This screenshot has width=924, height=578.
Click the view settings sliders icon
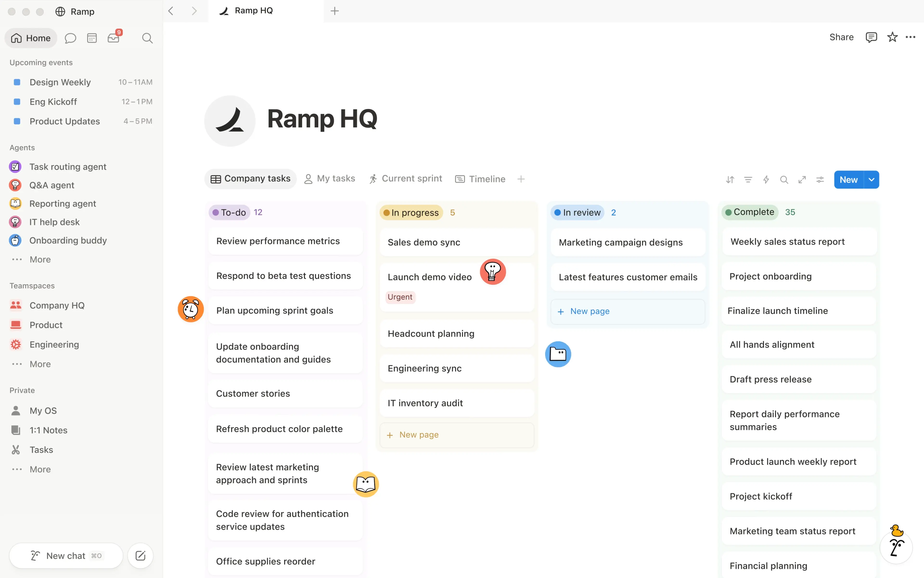(x=820, y=180)
